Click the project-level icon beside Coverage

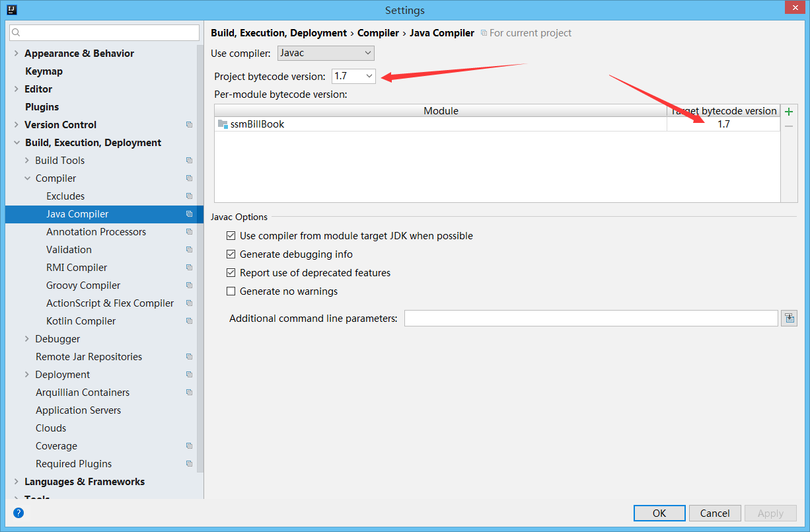[x=189, y=446]
